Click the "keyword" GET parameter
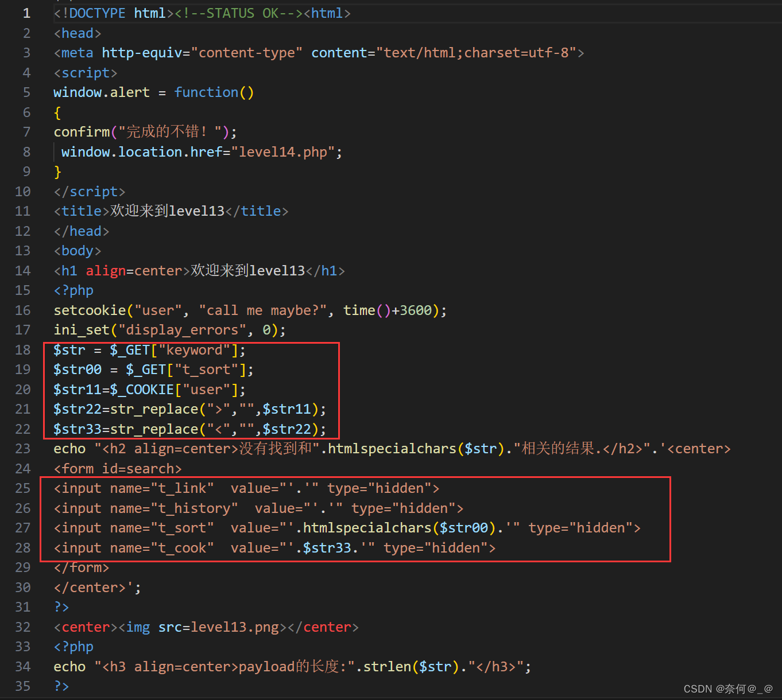 point(194,350)
